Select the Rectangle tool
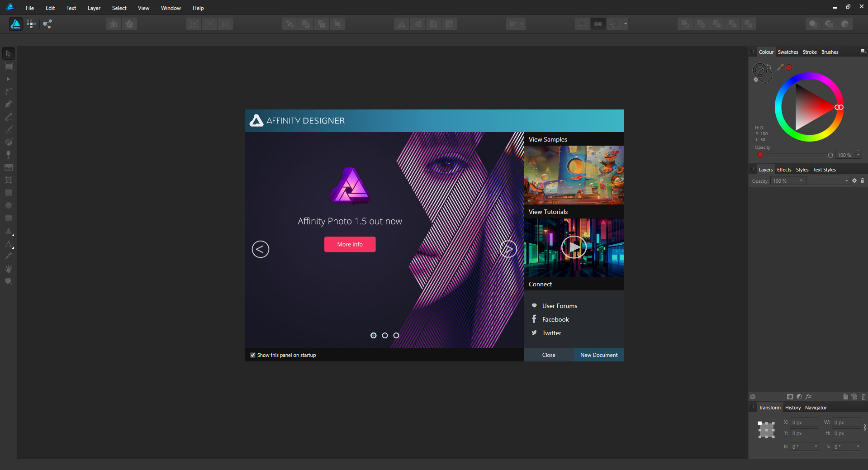 (8, 193)
